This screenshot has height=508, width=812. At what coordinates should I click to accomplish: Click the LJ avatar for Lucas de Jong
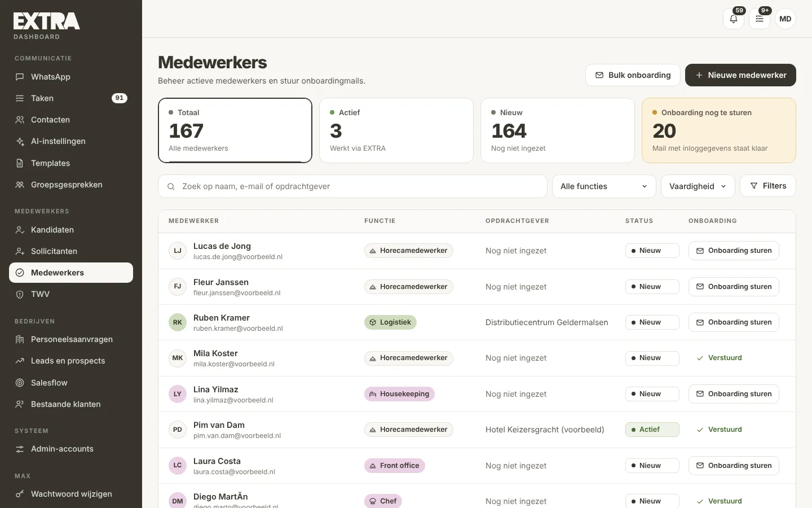pyautogui.click(x=178, y=251)
